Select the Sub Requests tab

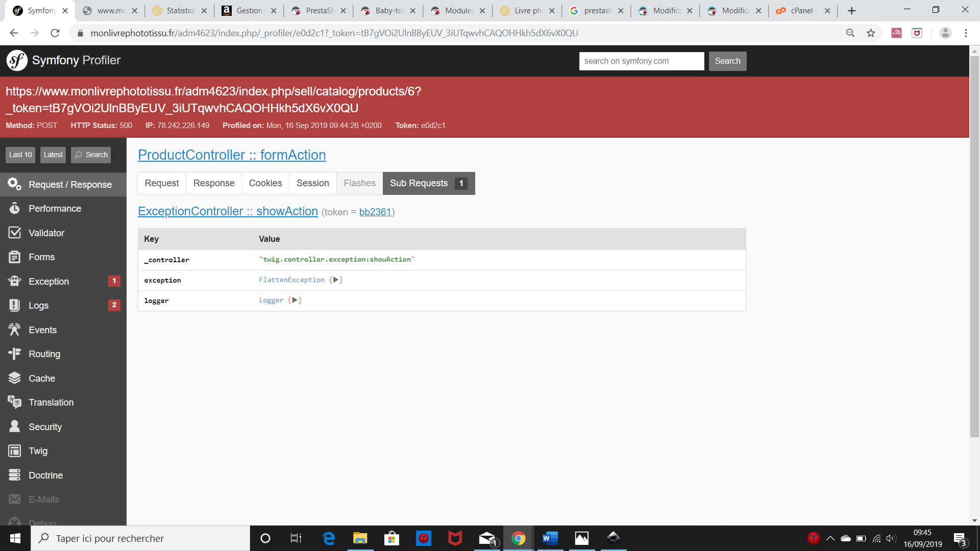429,183
